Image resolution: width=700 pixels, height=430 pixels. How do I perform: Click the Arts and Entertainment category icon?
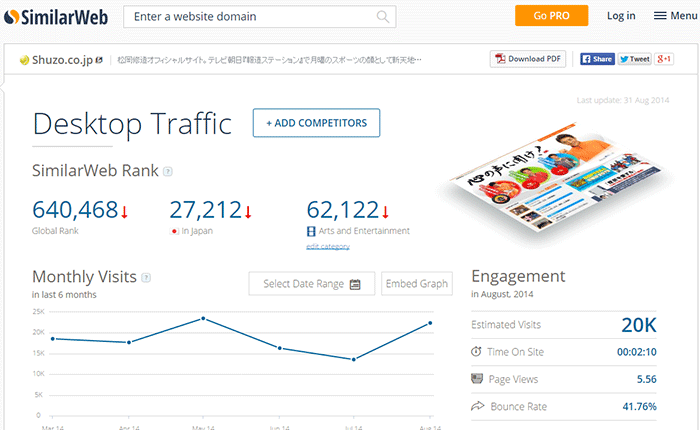pyautogui.click(x=311, y=231)
